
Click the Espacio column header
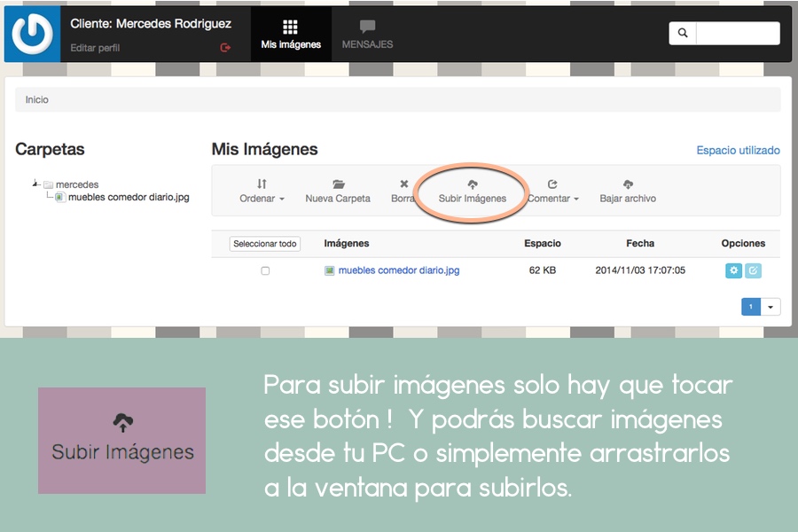(x=543, y=243)
